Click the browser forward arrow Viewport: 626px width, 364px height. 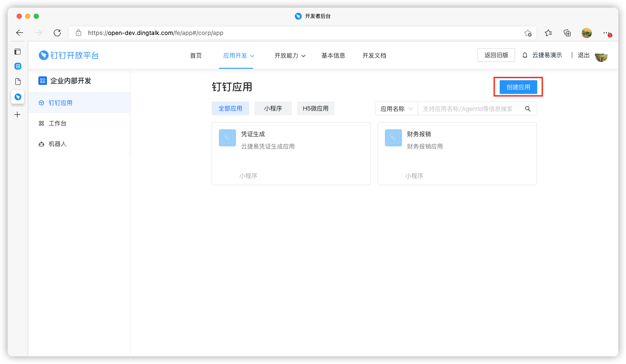(38, 33)
